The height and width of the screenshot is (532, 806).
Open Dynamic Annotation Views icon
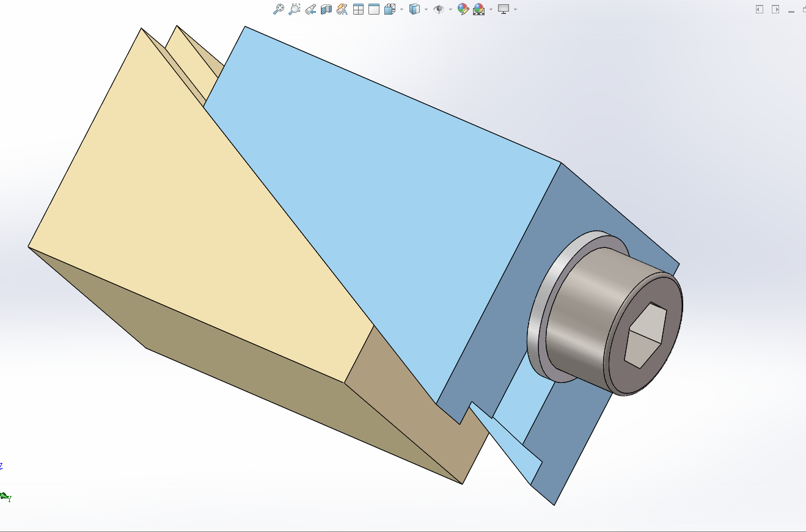pos(342,9)
